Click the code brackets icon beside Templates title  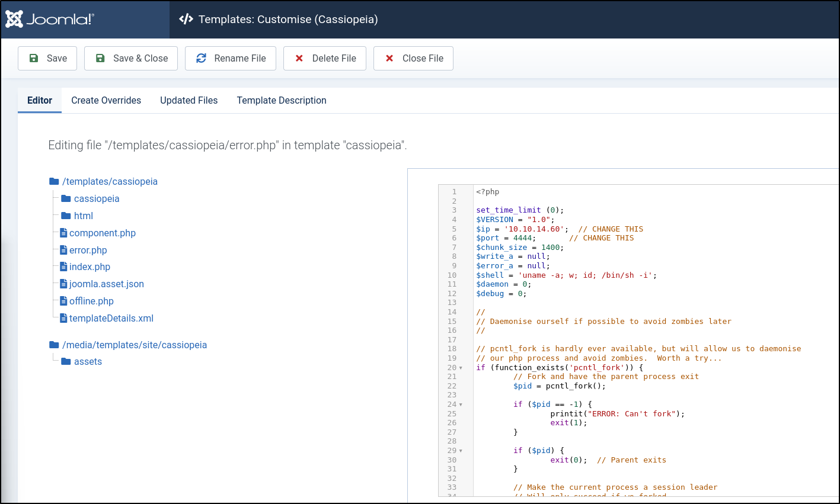point(186,19)
